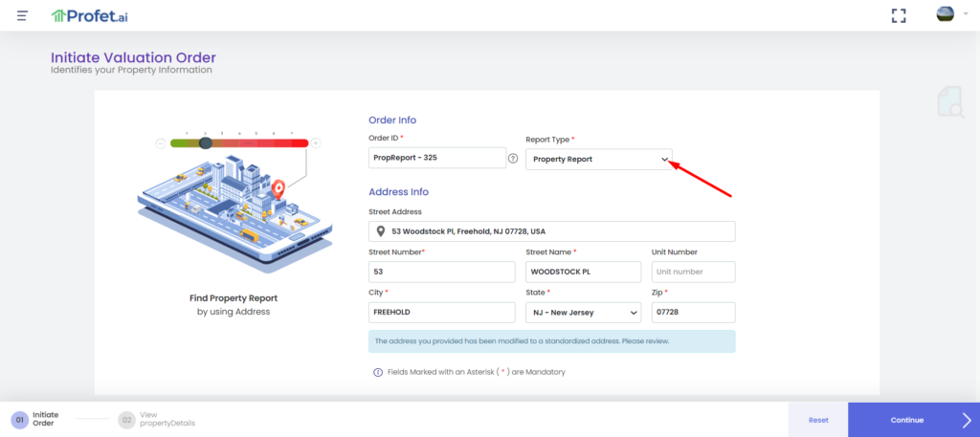This screenshot has height=437, width=980.
Task: Open the hamburger navigation menu
Action: click(x=22, y=15)
